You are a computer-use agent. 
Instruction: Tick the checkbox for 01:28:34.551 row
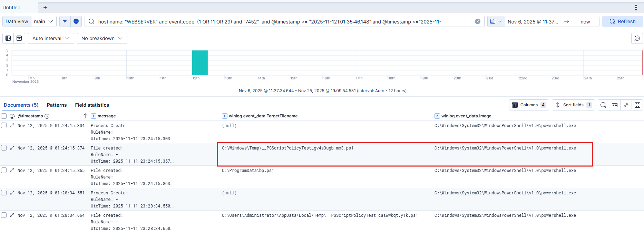(4, 193)
